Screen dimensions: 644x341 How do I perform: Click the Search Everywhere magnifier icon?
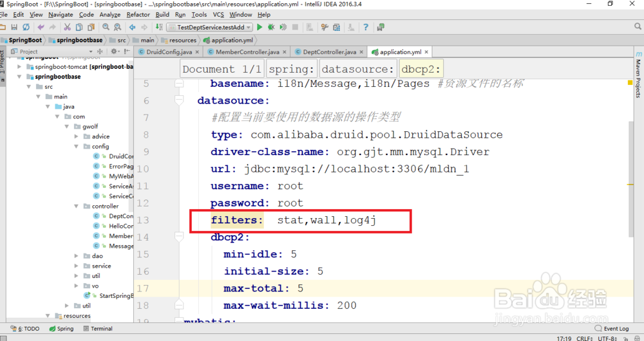point(638,26)
